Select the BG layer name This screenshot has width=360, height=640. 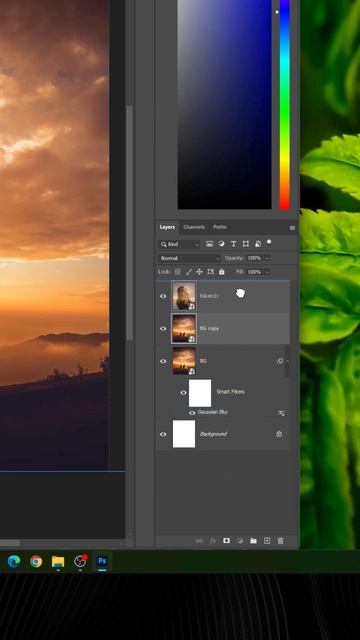coord(203,361)
